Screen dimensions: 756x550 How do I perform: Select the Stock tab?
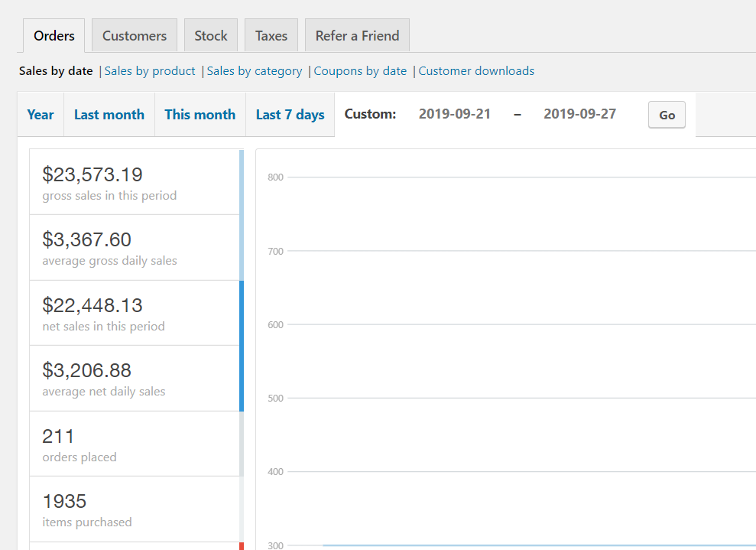click(x=211, y=36)
